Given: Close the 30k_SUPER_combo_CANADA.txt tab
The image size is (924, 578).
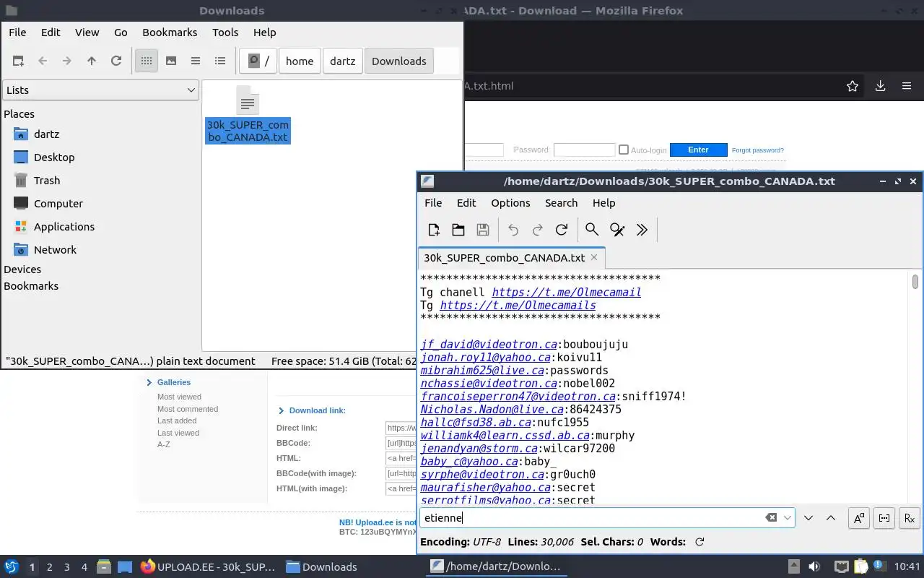Looking at the screenshot, I should [594, 257].
